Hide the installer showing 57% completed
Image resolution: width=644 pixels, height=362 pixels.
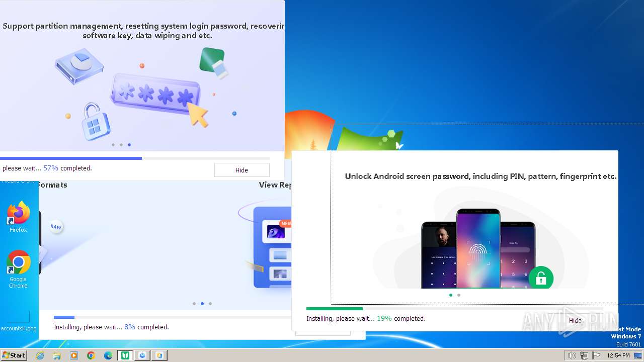click(x=242, y=170)
